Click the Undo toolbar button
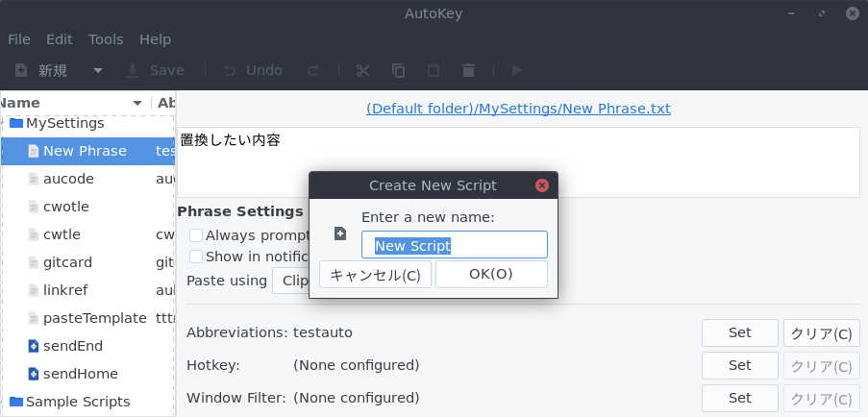 point(253,70)
